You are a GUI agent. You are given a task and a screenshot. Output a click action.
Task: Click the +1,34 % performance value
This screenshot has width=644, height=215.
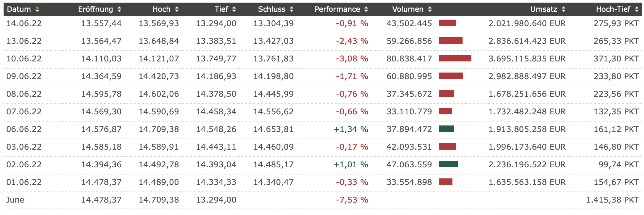coord(350,129)
